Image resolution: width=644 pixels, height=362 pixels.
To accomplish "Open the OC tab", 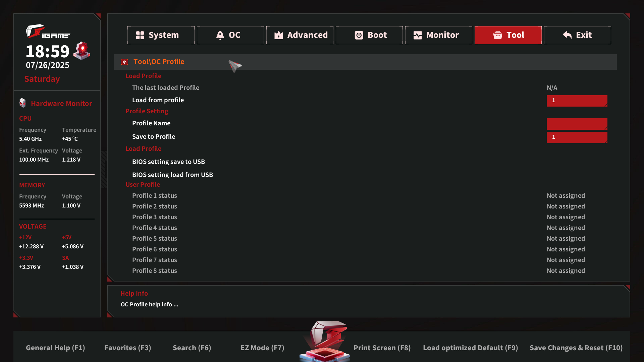I will [x=230, y=35].
